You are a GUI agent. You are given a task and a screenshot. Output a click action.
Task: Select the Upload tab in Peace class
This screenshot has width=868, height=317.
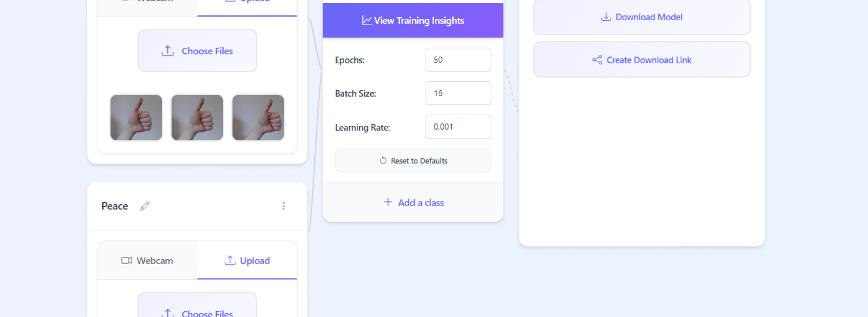(x=247, y=261)
